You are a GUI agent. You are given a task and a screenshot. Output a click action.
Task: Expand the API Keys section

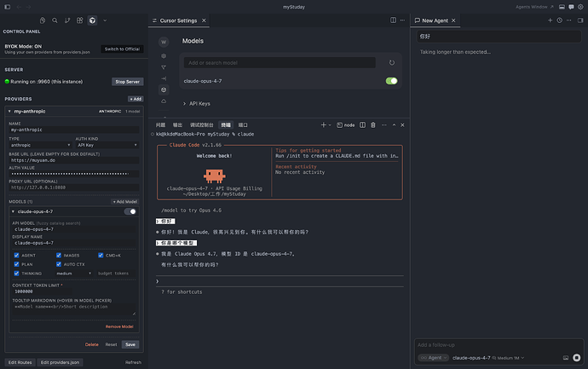point(197,103)
